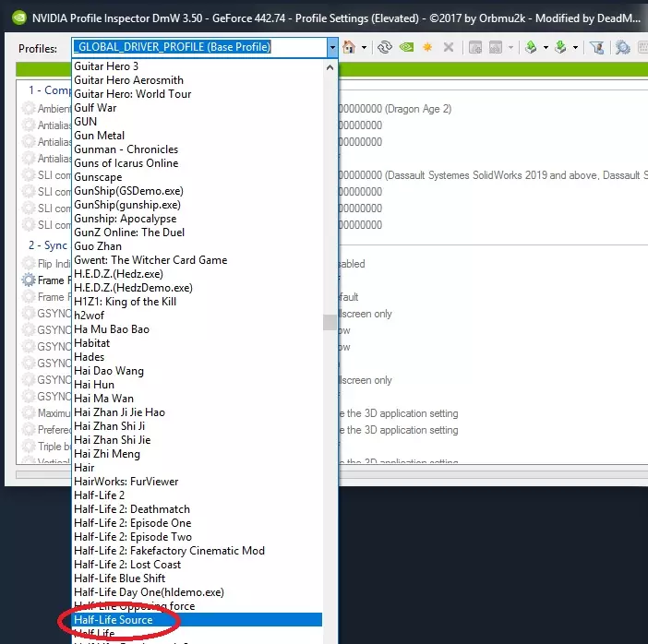This screenshot has width=648, height=644.
Task: Select 'Hades' profile
Action: pos(198,357)
